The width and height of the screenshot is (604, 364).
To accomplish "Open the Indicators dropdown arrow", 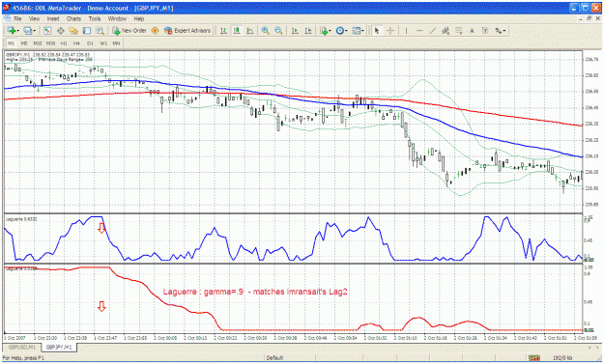I will click(330, 31).
